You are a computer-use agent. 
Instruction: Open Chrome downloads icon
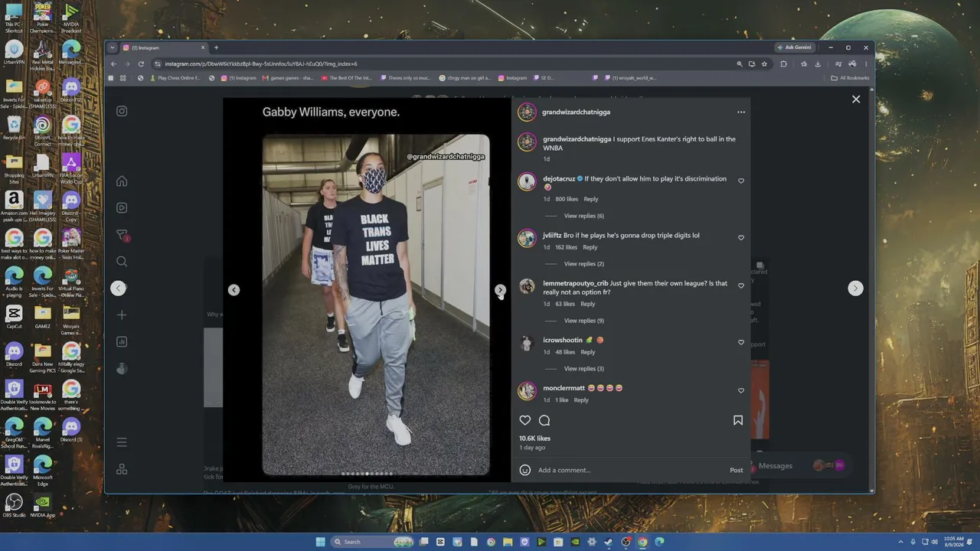tap(818, 64)
